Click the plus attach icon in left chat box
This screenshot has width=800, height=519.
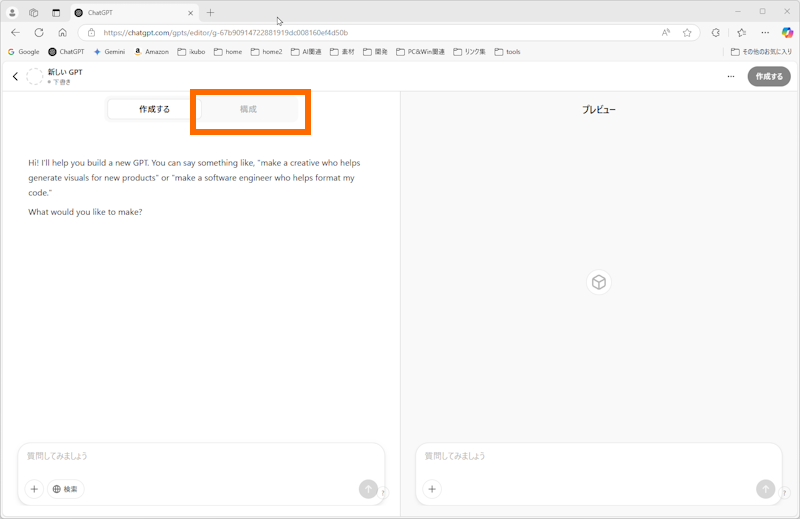click(x=34, y=489)
